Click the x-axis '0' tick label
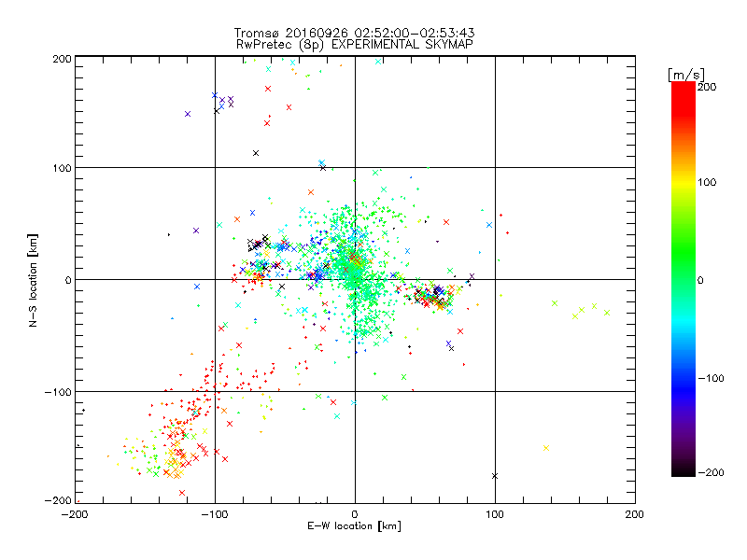Viewport: 747px width, 560px height. point(355,514)
